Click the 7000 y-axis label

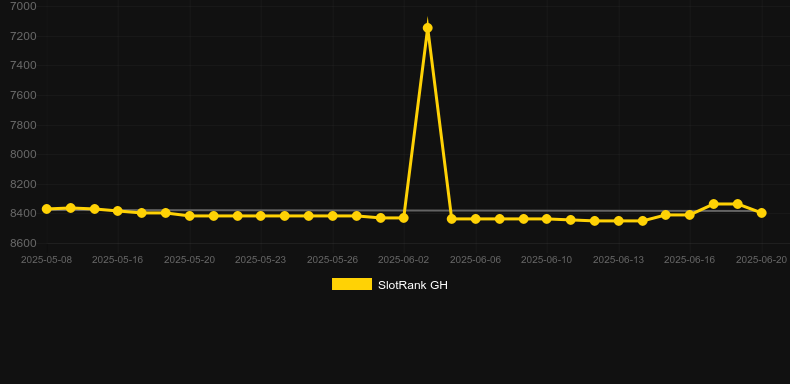tap(23, 6)
